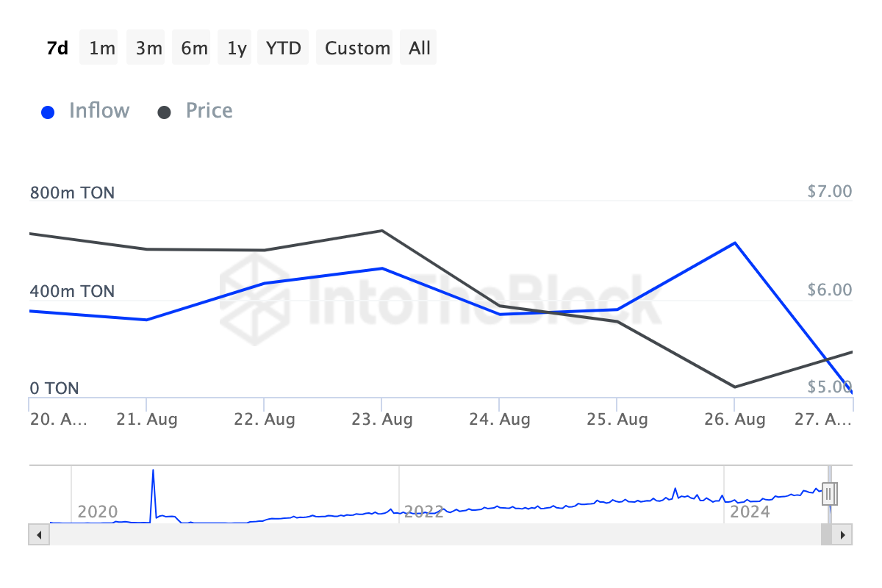Click the 2021 spike in the navigator
Screen dimensions: 882x588
(153, 471)
